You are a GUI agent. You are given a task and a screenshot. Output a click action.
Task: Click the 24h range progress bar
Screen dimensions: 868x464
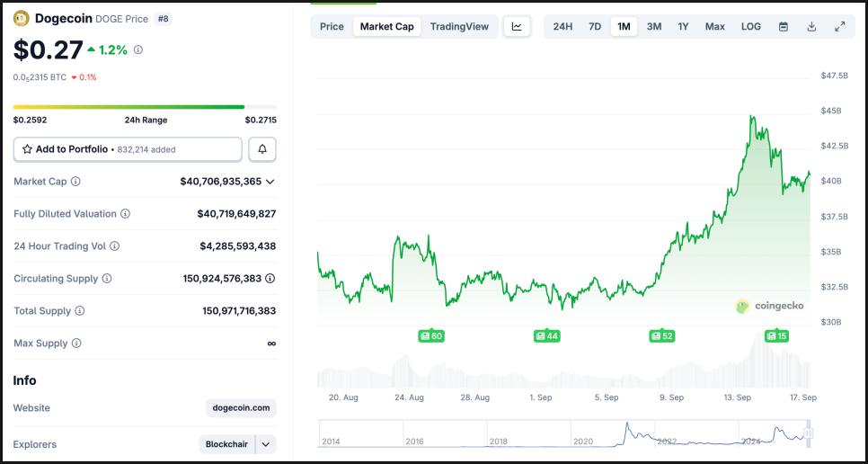145,107
